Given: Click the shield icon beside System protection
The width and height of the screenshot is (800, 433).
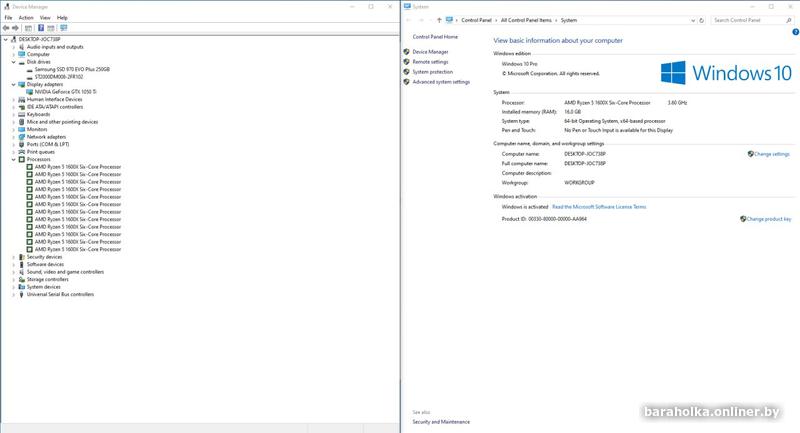Looking at the screenshot, I should (x=407, y=72).
